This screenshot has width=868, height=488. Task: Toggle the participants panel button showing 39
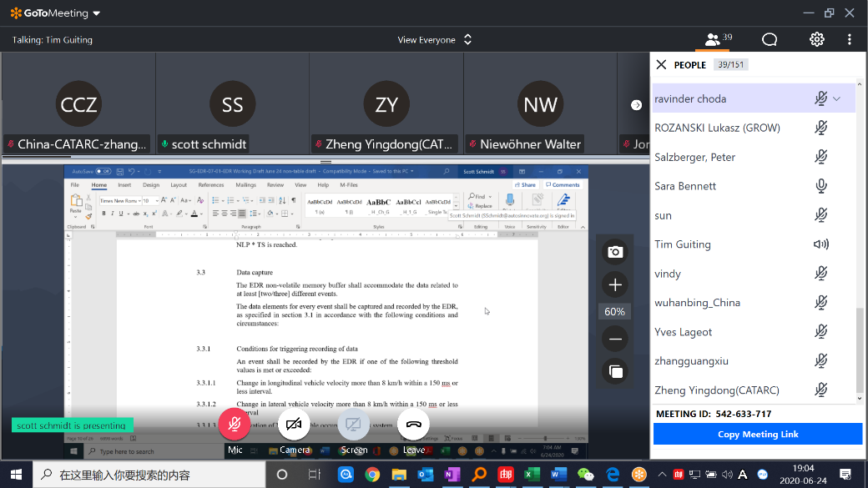[718, 39]
